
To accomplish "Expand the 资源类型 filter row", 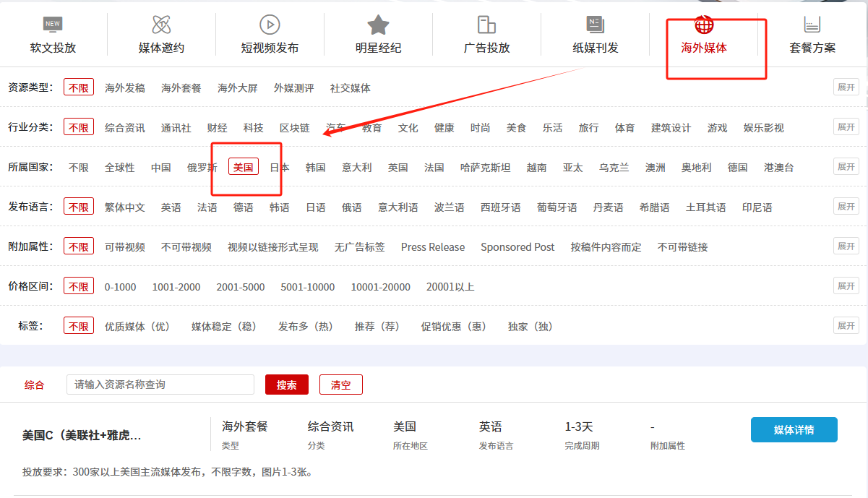I will point(846,87).
